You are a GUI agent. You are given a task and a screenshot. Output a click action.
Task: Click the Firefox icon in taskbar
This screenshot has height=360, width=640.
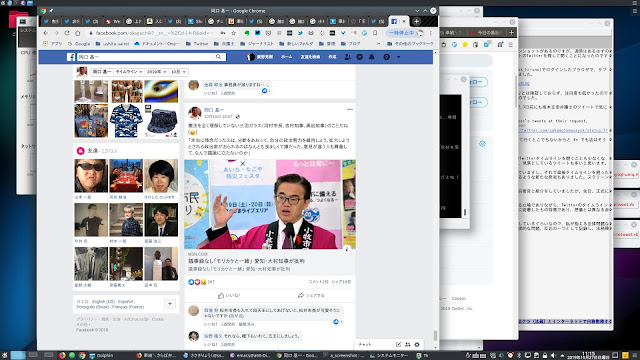tap(62, 356)
